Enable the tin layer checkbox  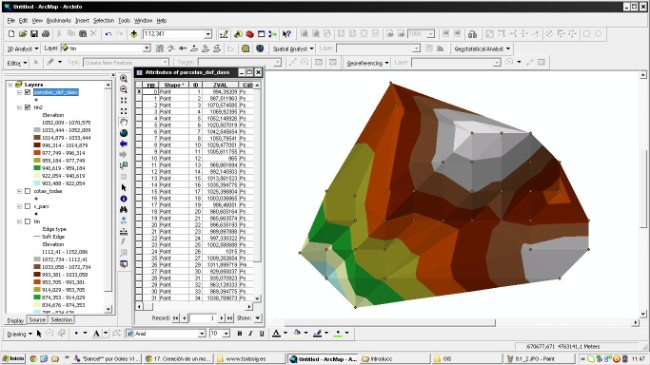(x=28, y=221)
